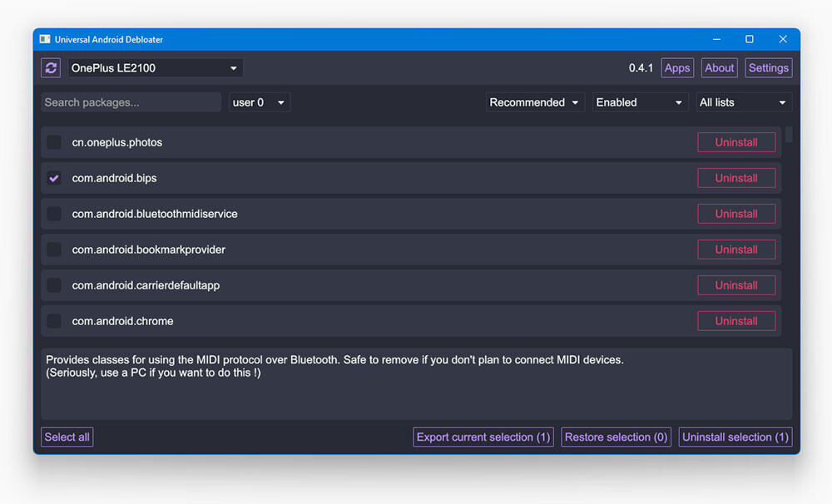Check the cn.oneplus.photos package checkbox
The width and height of the screenshot is (832, 504).
[54, 142]
